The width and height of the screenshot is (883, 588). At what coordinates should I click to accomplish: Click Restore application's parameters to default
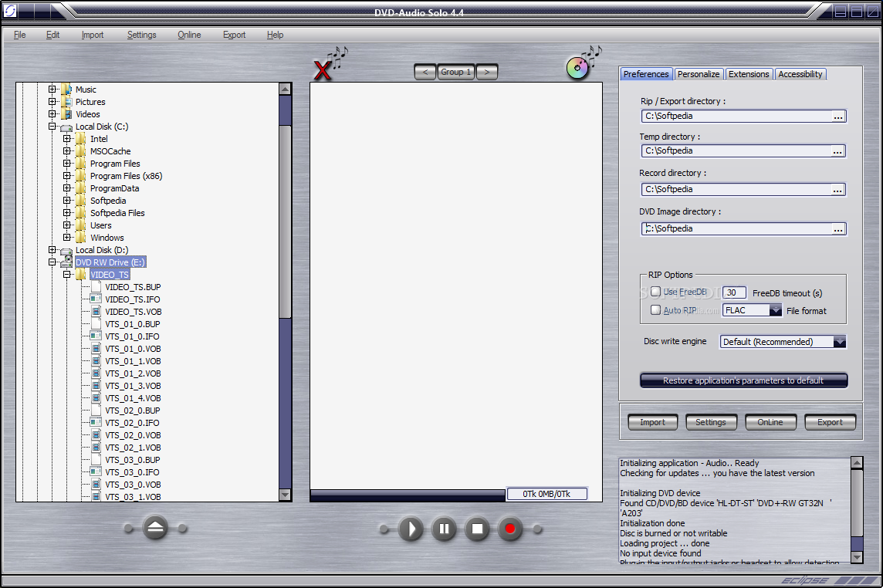pos(743,380)
